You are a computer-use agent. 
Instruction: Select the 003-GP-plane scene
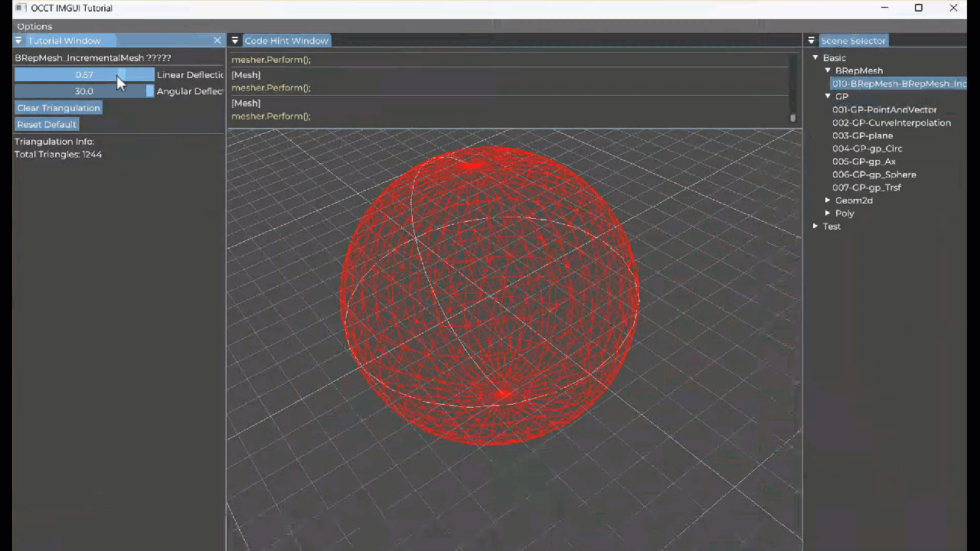[862, 135]
